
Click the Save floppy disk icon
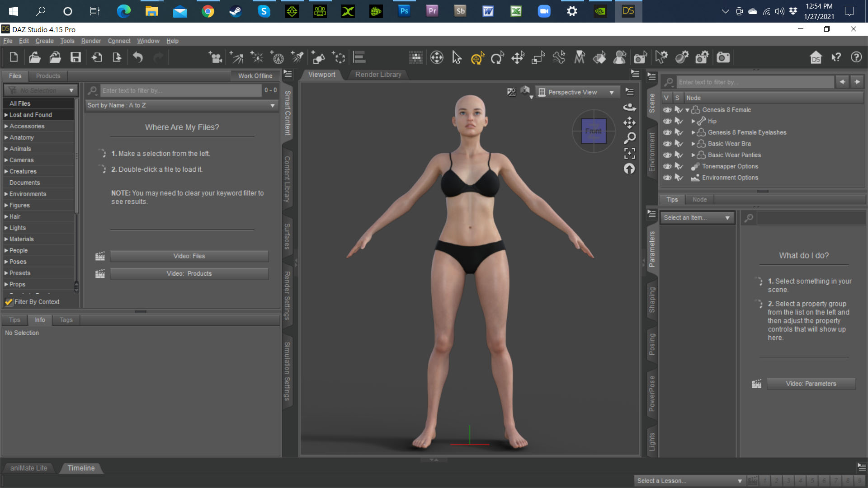tap(75, 57)
